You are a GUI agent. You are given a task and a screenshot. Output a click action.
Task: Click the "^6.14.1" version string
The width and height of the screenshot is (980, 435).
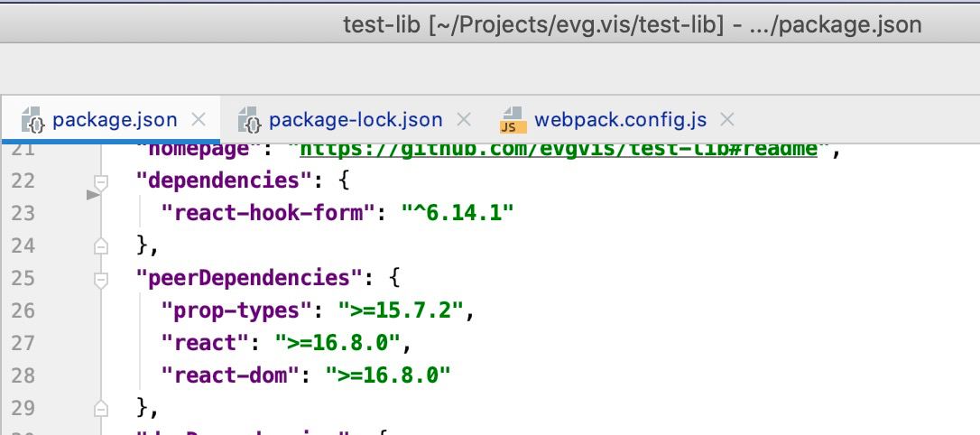(x=457, y=213)
